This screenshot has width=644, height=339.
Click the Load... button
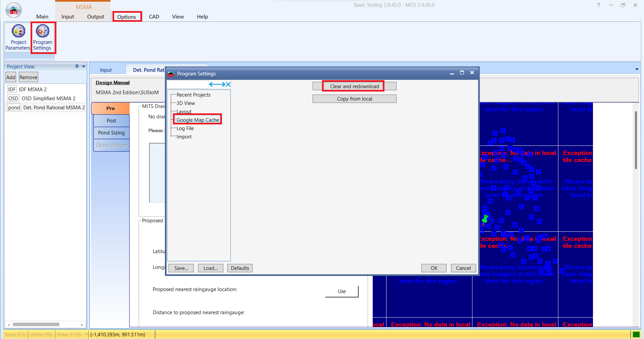(211, 268)
